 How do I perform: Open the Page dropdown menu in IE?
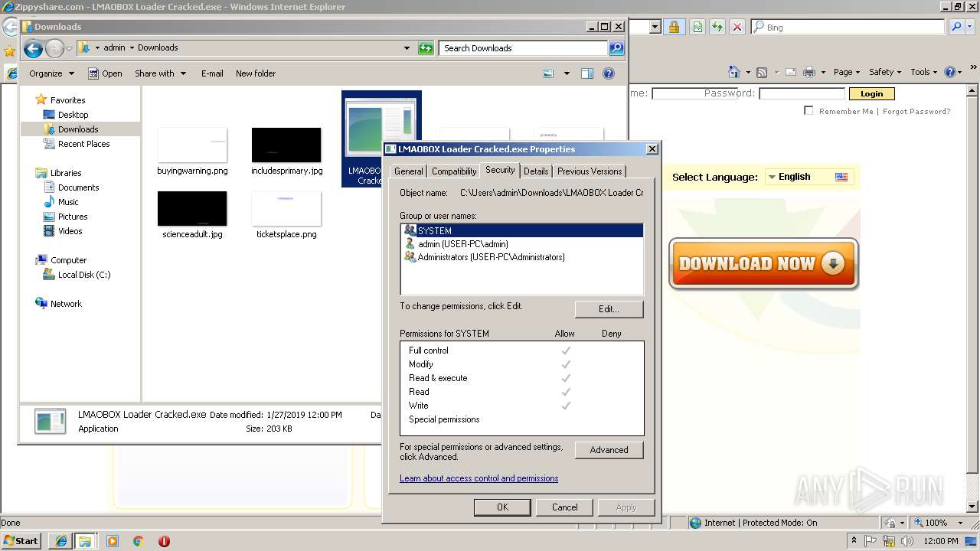click(847, 72)
